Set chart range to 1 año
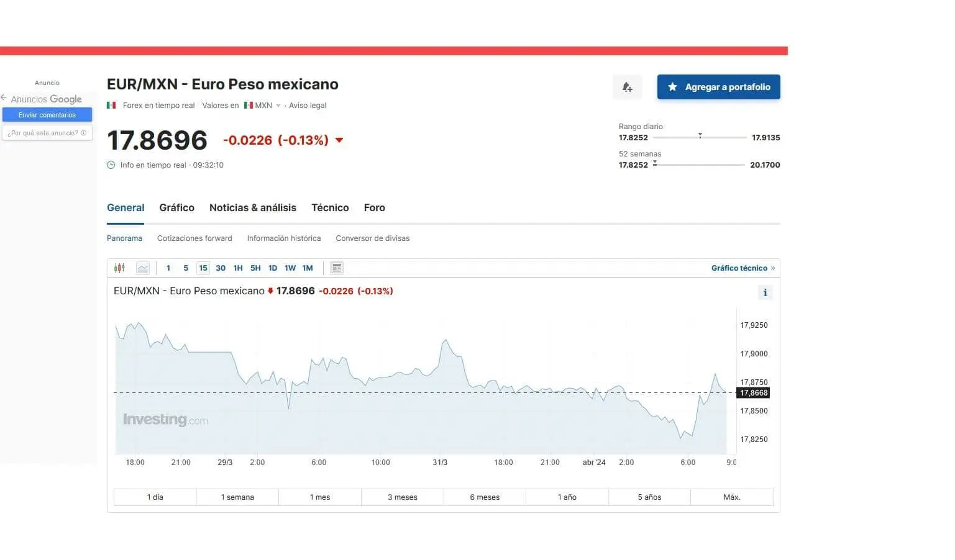This screenshot has width=955, height=560. pos(567,497)
